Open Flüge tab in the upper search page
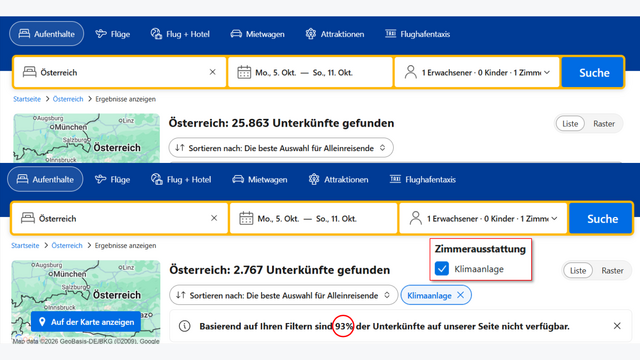640x360 pixels. tap(113, 34)
